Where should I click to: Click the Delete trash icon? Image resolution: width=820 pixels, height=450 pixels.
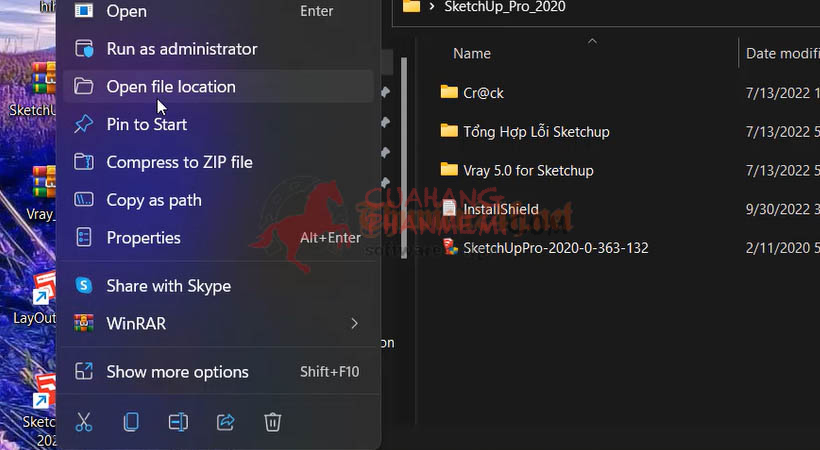pyautogui.click(x=272, y=422)
